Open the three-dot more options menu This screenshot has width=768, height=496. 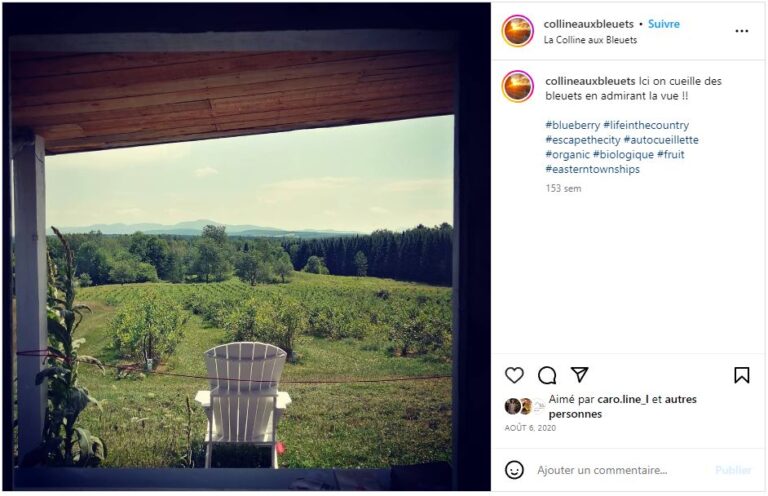(742, 31)
